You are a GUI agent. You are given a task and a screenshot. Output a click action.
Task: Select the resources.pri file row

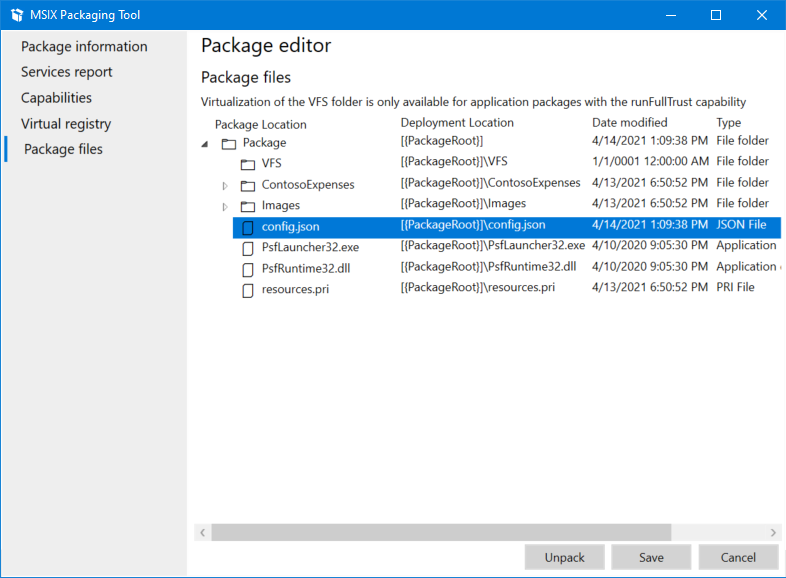[506, 289]
